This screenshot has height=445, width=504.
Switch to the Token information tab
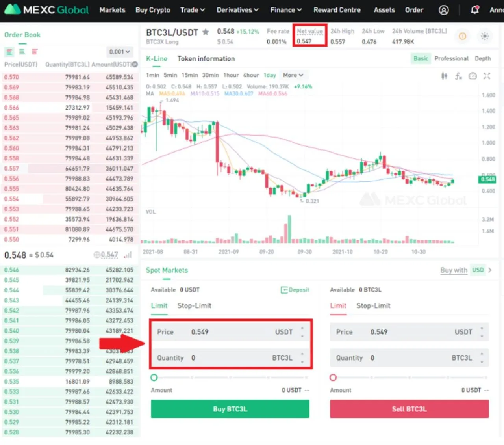[206, 59]
